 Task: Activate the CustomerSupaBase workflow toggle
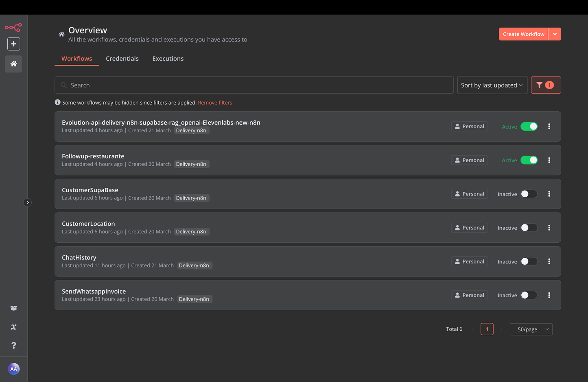point(529,194)
